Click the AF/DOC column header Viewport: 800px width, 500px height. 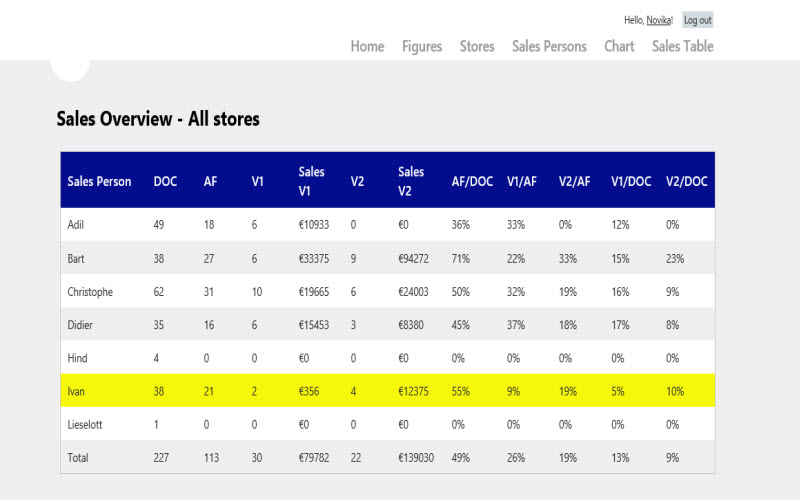(x=472, y=182)
